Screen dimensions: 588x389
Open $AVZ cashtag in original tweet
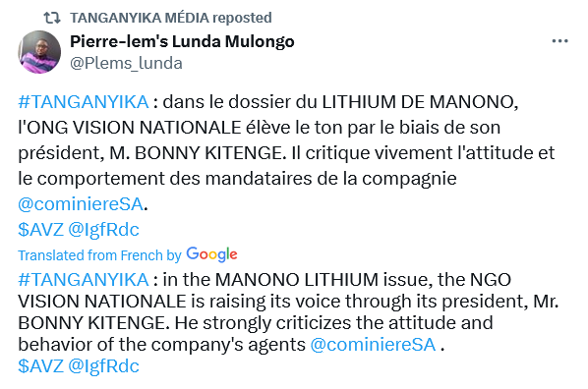click(40, 229)
